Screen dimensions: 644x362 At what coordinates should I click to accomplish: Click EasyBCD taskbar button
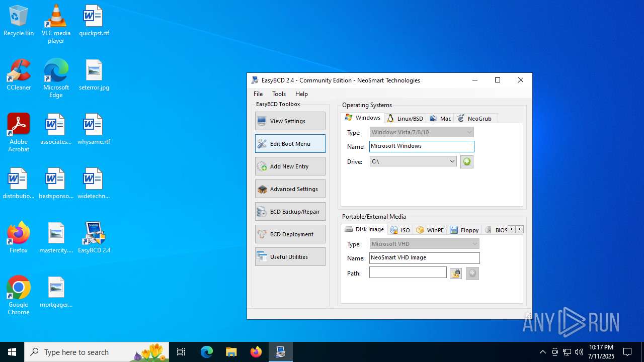point(281,352)
